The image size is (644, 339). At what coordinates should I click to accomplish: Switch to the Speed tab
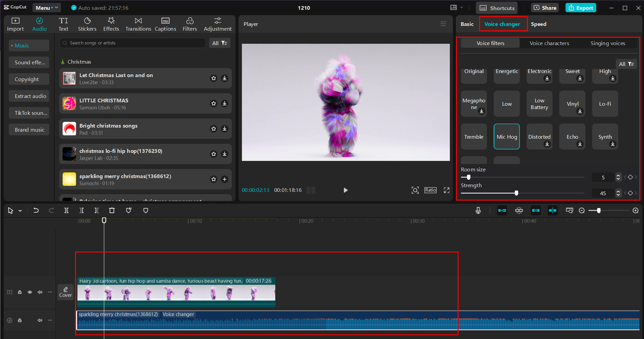pos(538,24)
